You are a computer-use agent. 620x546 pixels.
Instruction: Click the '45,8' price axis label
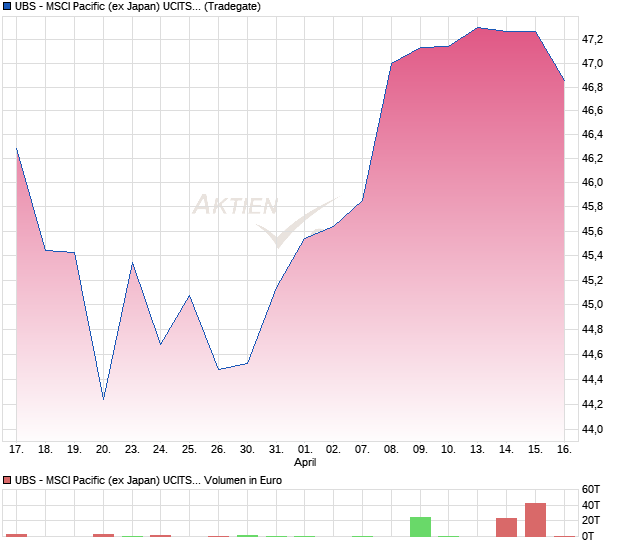tap(592, 206)
